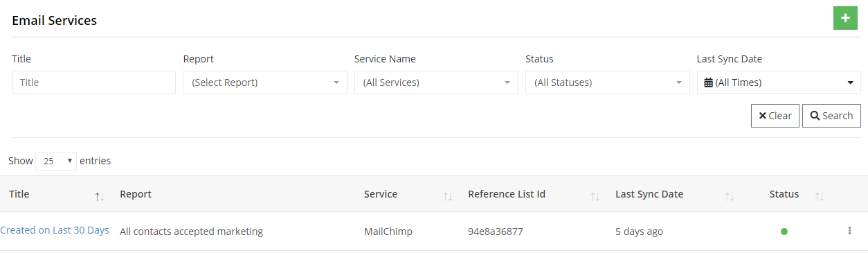Sort by Status column arrows

click(820, 196)
